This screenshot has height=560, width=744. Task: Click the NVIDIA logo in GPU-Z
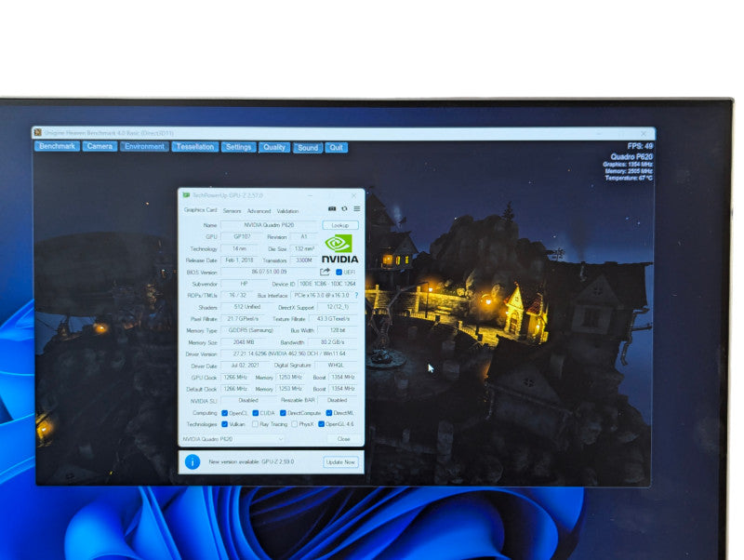tap(339, 249)
